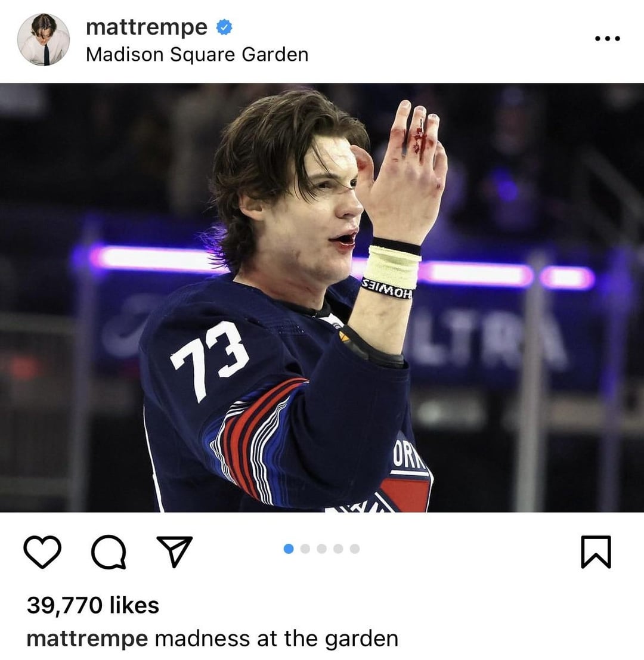644x660 pixels.
Task: Go to the fourth carousel dot
Action: pyautogui.click(x=338, y=549)
